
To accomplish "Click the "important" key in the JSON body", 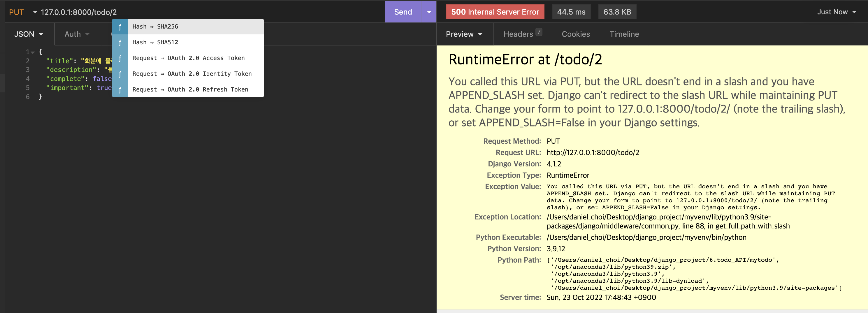I will tap(67, 88).
